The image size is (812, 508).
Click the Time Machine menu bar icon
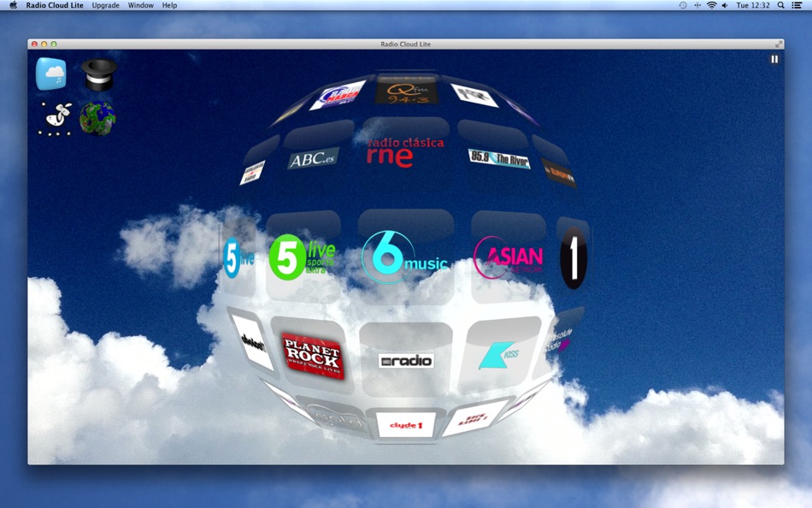[683, 5]
